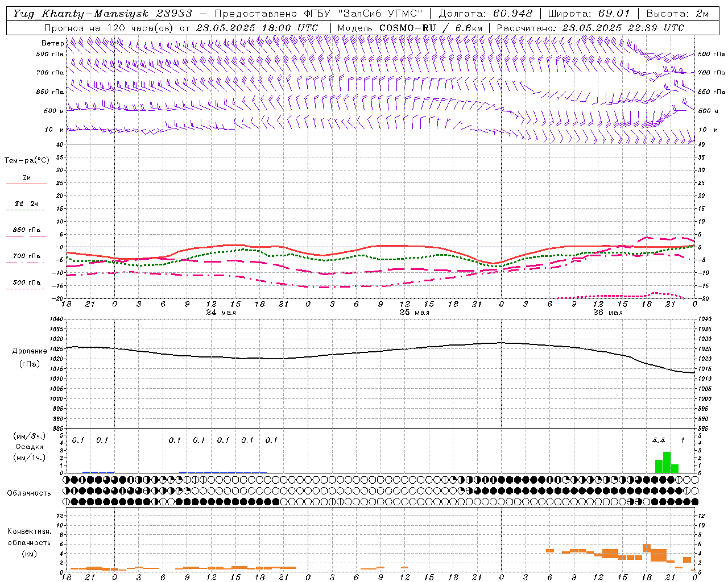Click the Давление panel label

tap(30, 351)
